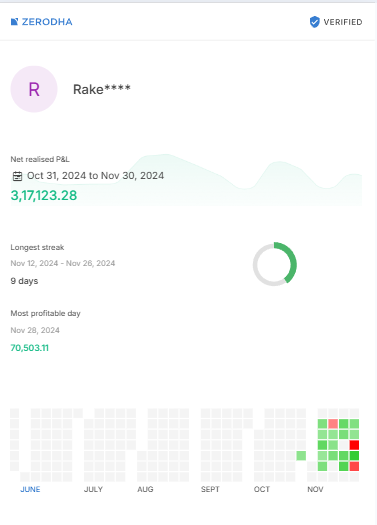
Task: Select the SEPT month label
Action: [x=210, y=489]
